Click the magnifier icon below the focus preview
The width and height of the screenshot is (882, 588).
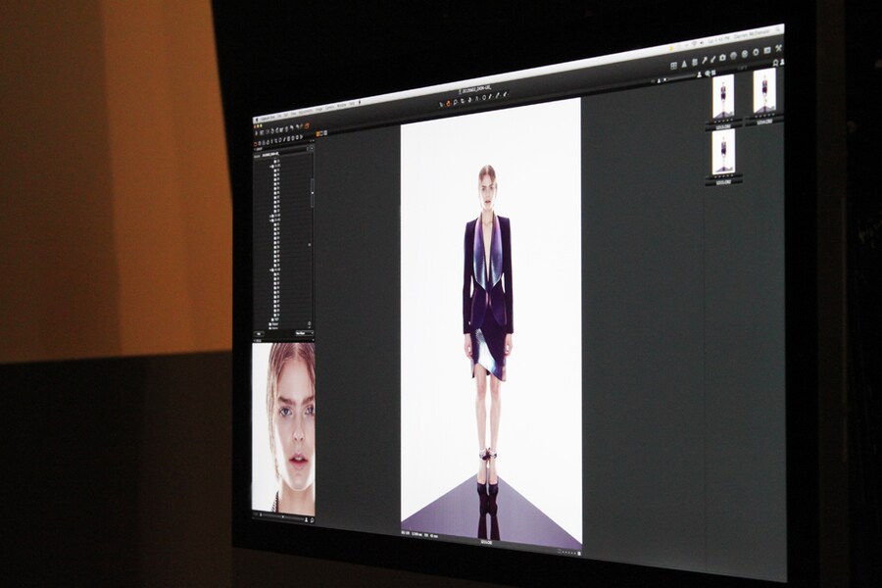pyautogui.click(x=313, y=520)
